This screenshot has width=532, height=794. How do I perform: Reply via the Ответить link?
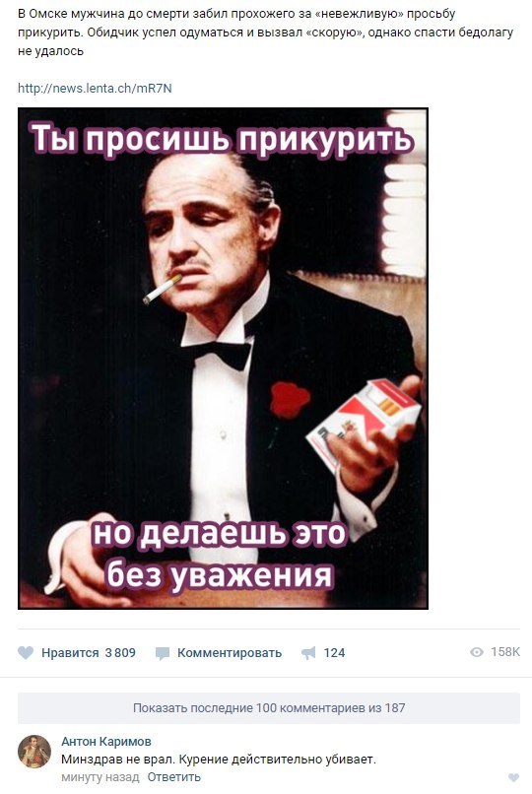pyautogui.click(x=173, y=777)
